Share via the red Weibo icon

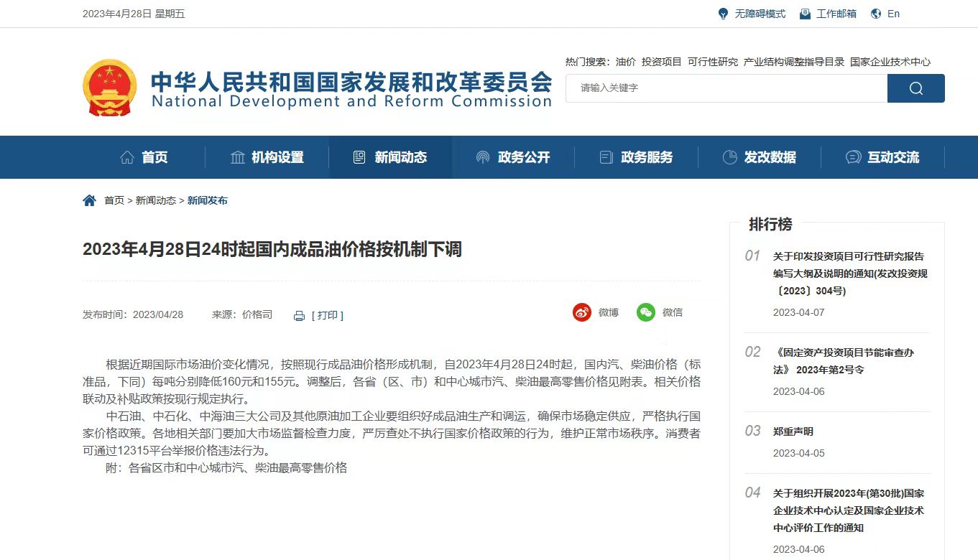tap(582, 312)
